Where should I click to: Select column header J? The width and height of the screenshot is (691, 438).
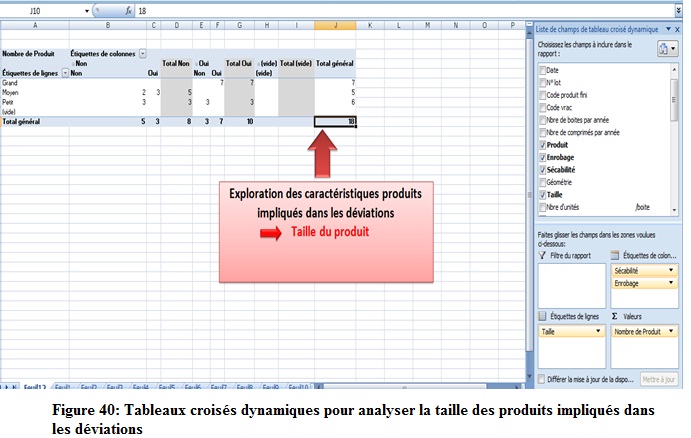(x=335, y=26)
